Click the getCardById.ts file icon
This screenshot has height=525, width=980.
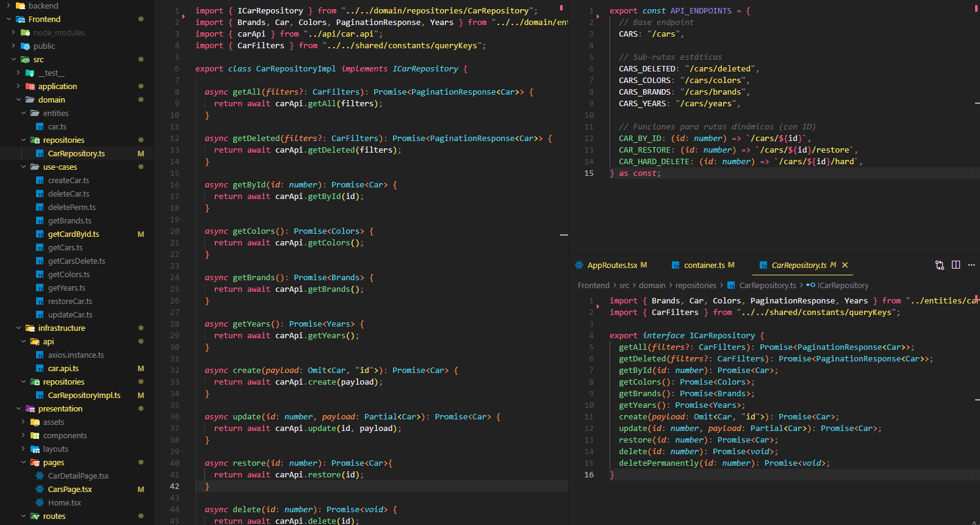[x=40, y=234]
